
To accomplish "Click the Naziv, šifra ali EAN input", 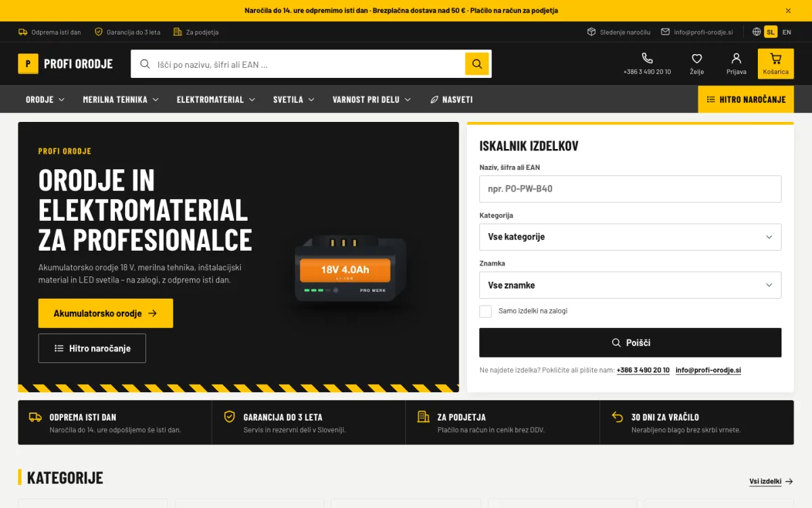I will point(630,189).
